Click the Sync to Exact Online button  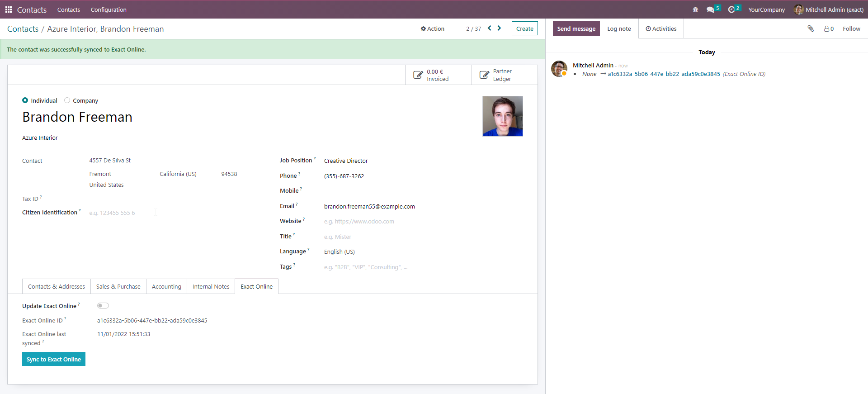pos(54,359)
